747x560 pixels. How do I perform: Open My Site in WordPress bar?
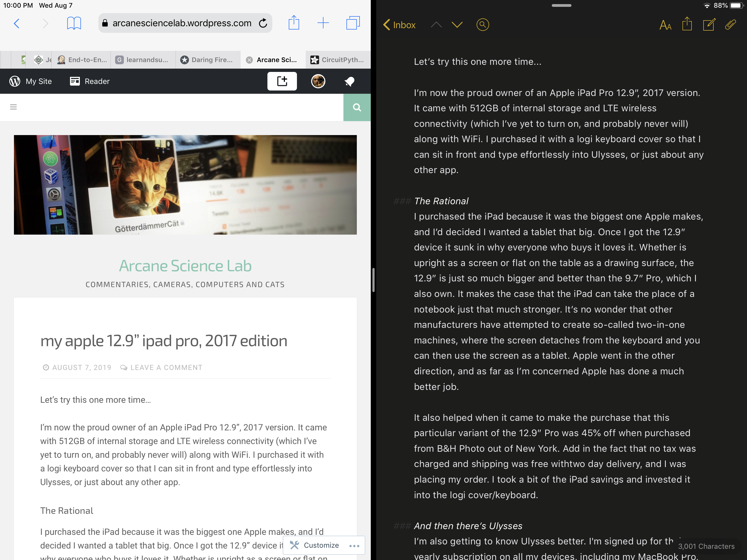(31, 81)
